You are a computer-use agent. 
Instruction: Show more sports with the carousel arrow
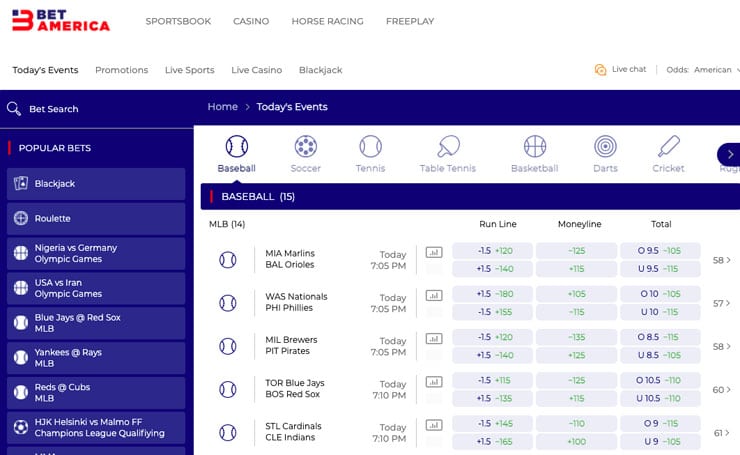[x=729, y=154]
